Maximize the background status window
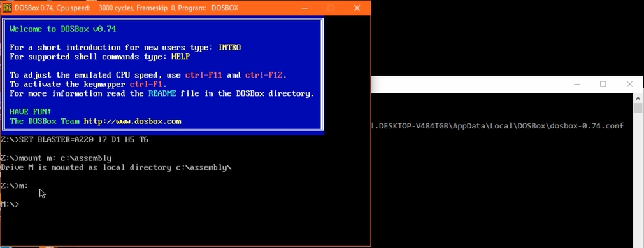The width and height of the screenshot is (644, 248). pyautogui.click(x=603, y=84)
